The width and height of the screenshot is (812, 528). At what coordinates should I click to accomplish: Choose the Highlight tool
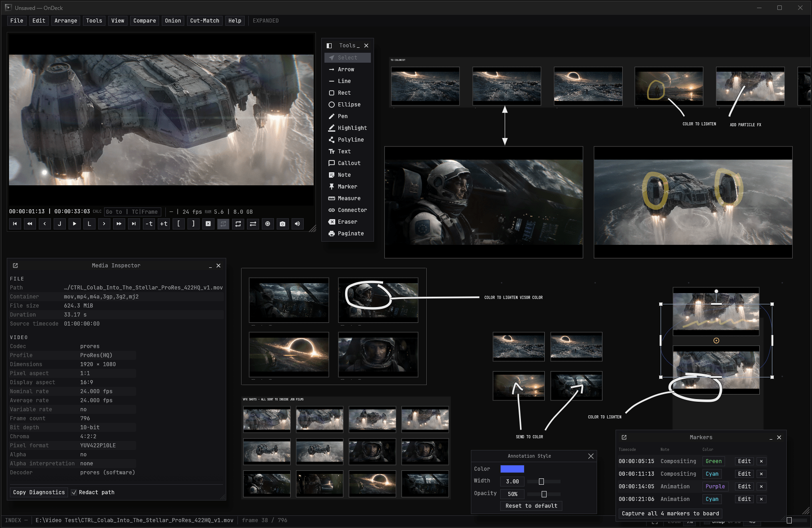click(x=347, y=128)
